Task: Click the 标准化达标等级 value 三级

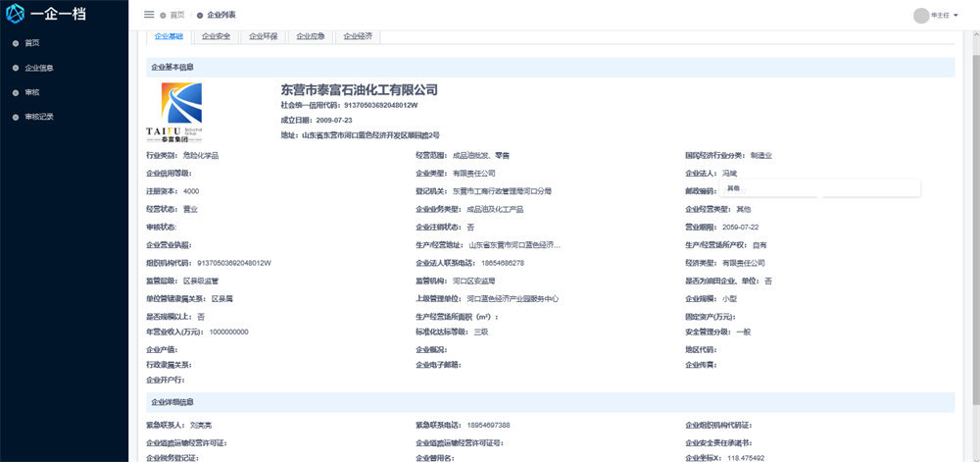Action: (x=481, y=332)
